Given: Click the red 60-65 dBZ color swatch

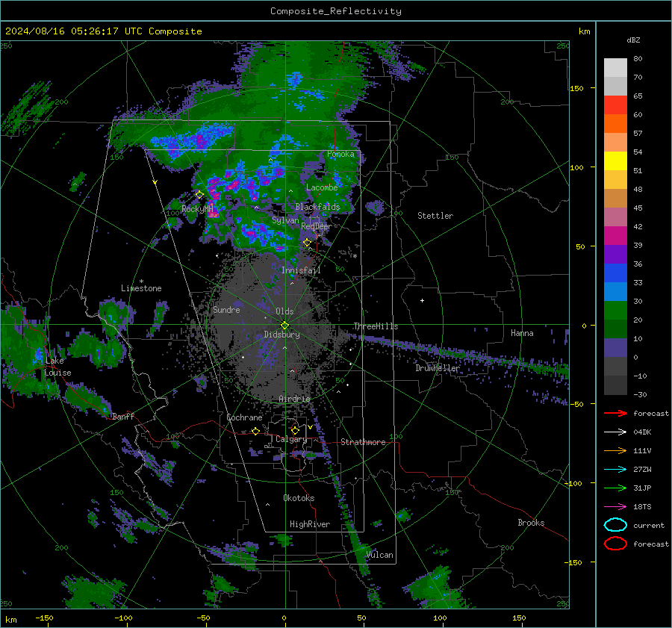Looking at the screenshot, I should point(615,105).
